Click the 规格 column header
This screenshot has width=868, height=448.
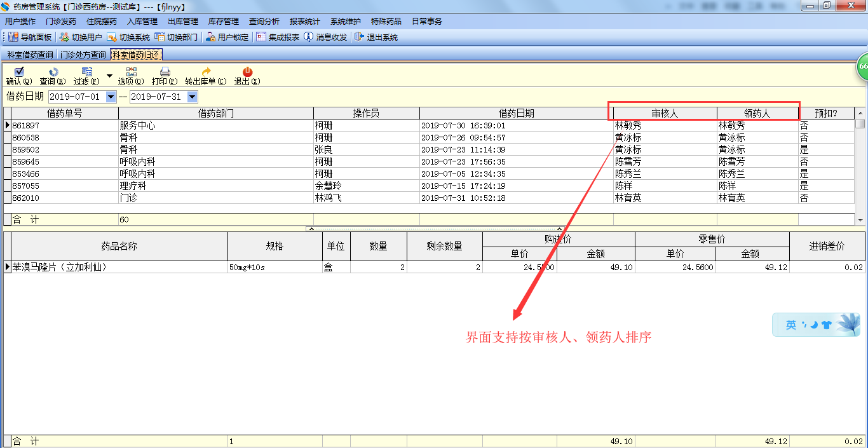pos(275,246)
